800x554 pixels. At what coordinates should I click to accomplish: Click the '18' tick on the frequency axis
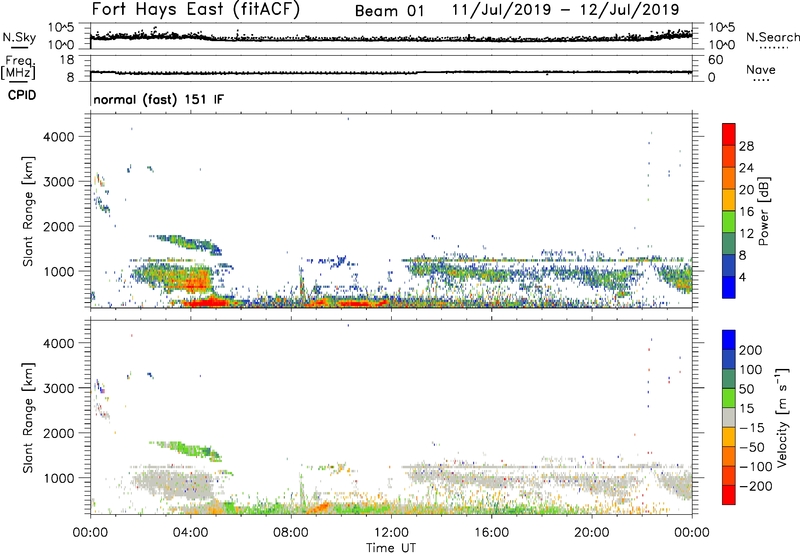[x=67, y=60]
